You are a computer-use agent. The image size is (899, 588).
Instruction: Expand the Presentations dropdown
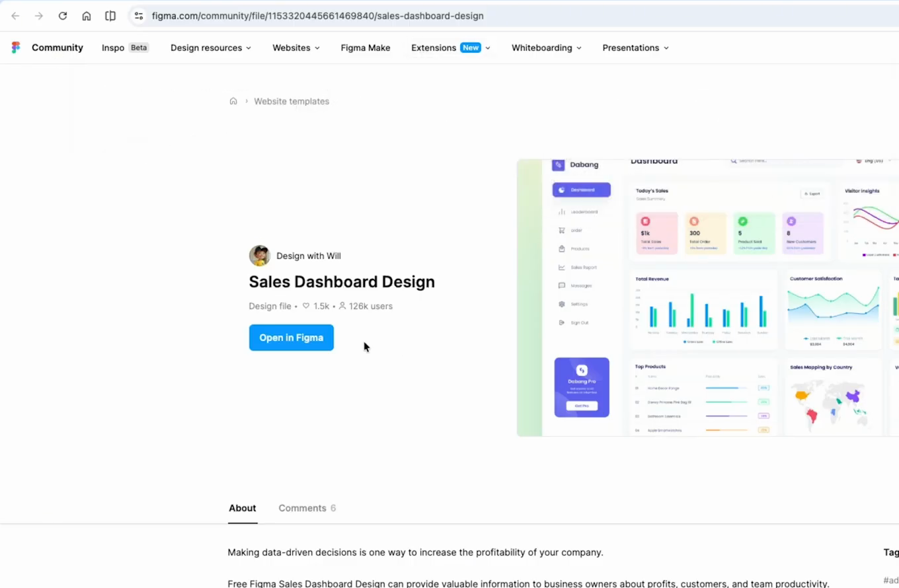[635, 48]
